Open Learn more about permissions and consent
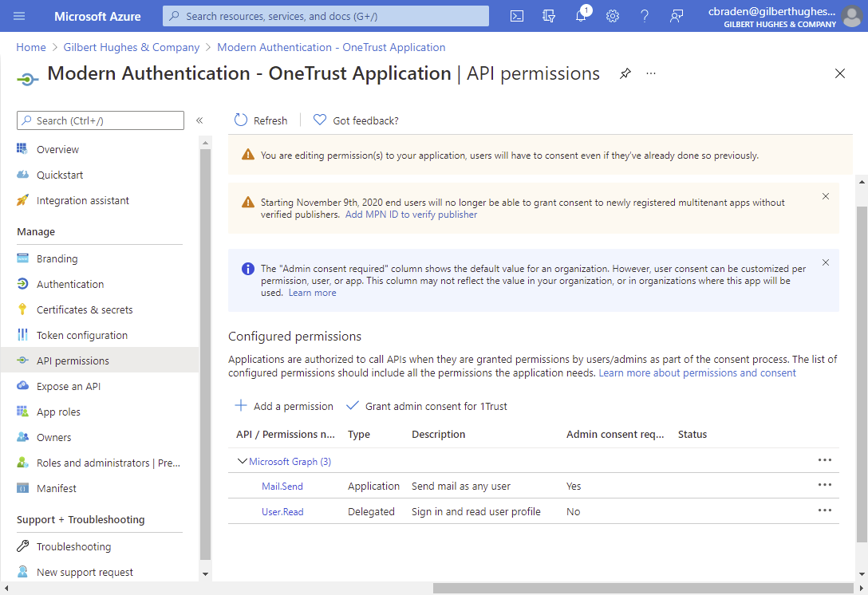 [x=697, y=373]
